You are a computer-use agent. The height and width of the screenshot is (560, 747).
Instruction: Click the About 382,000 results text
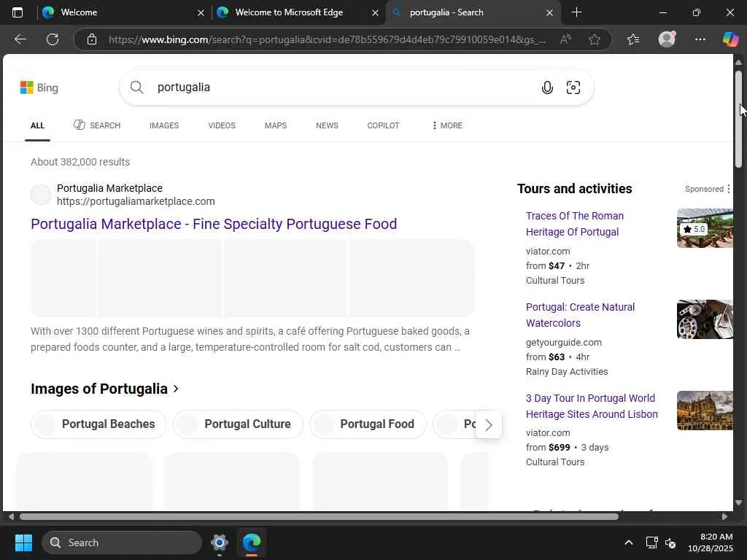click(x=80, y=162)
